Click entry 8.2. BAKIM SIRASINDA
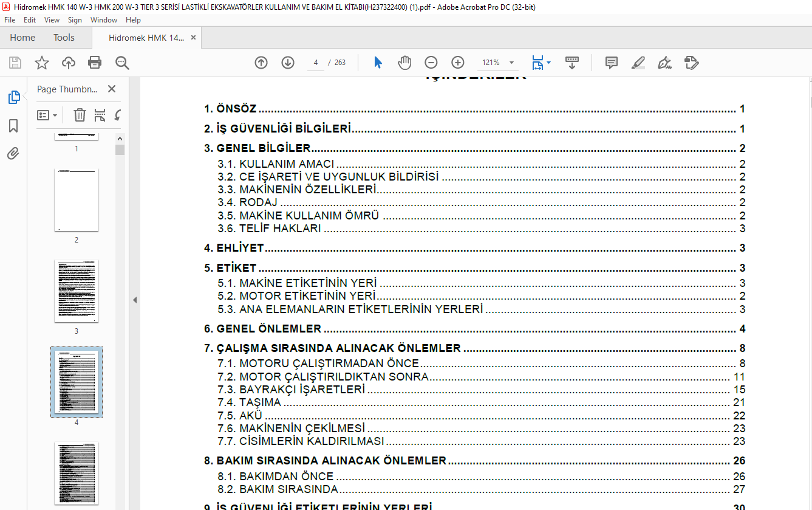Viewport: 812px width, 510px height. tap(482, 489)
